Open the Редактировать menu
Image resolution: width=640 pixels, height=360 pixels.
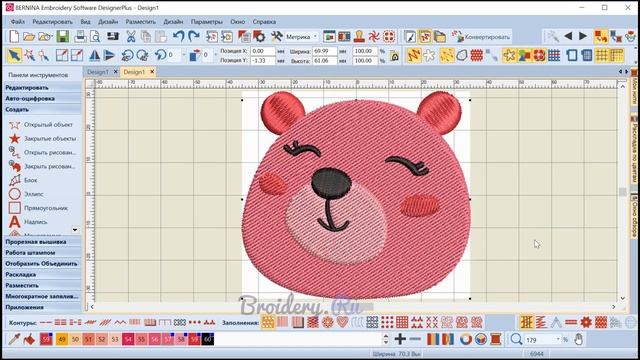point(52,22)
